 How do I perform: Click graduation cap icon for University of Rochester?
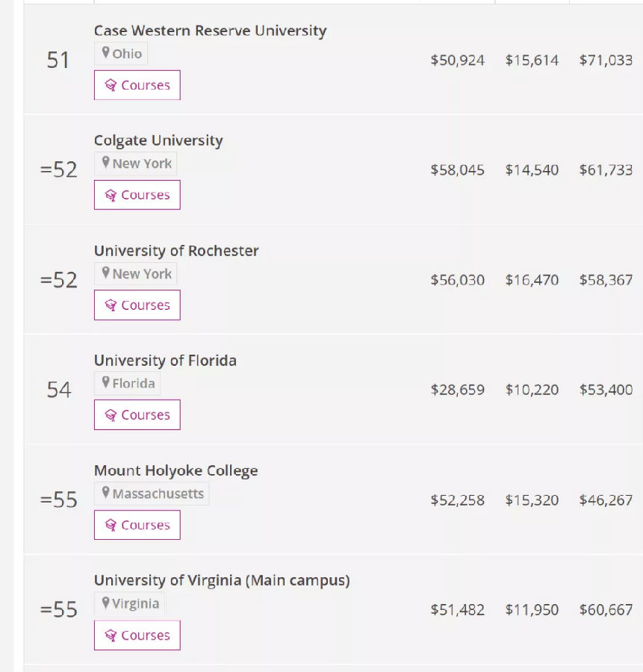coord(111,305)
